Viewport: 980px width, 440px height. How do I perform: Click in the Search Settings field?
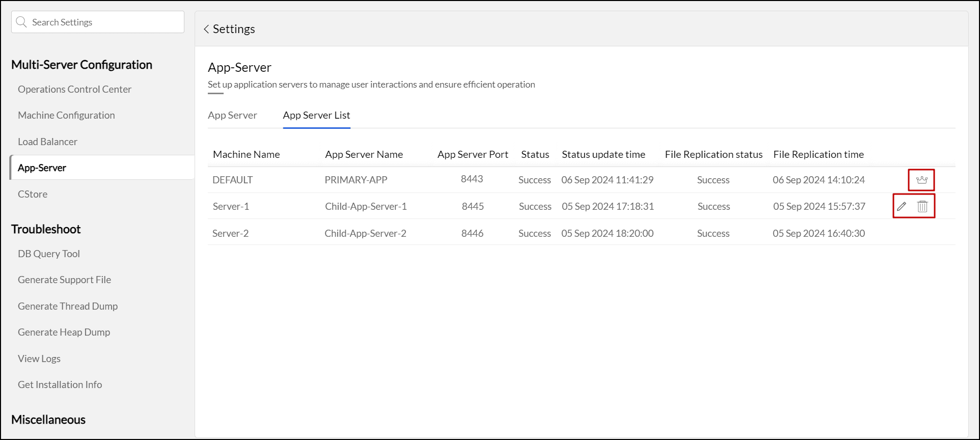pos(104,22)
